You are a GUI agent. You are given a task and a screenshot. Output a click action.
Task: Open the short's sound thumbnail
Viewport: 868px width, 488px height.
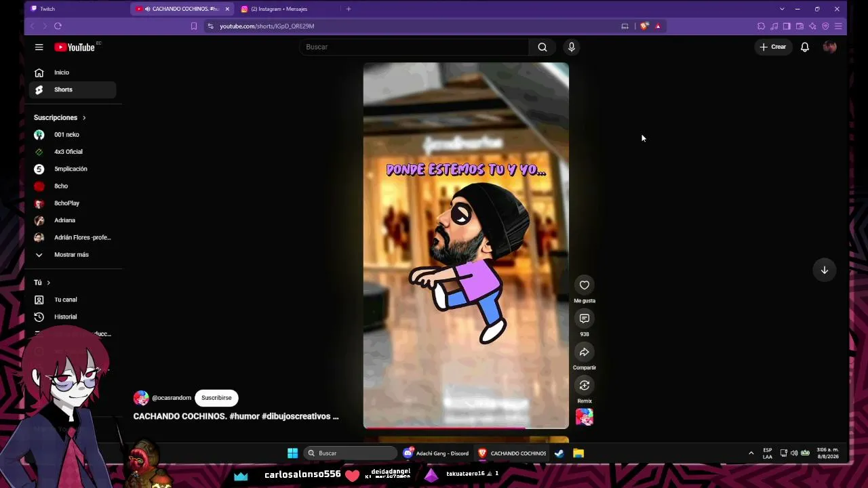coord(585,418)
